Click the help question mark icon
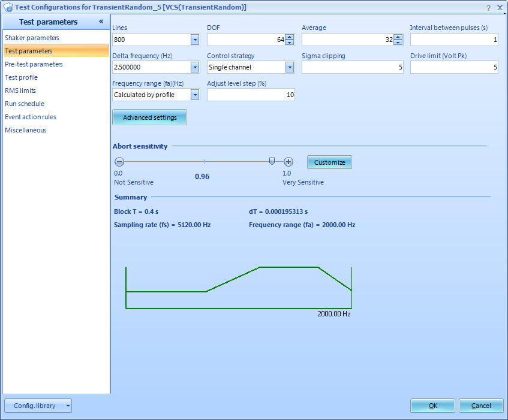508x420 pixels. (488, 8)
